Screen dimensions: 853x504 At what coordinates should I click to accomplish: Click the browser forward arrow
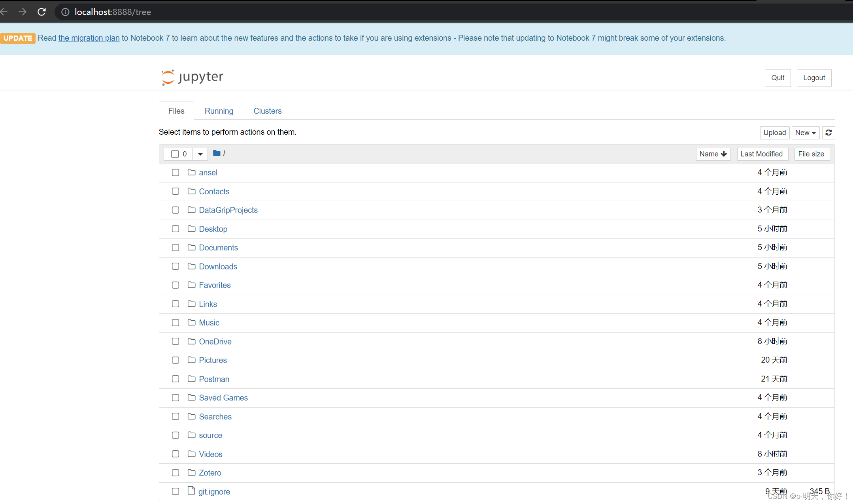coord(23,12)
